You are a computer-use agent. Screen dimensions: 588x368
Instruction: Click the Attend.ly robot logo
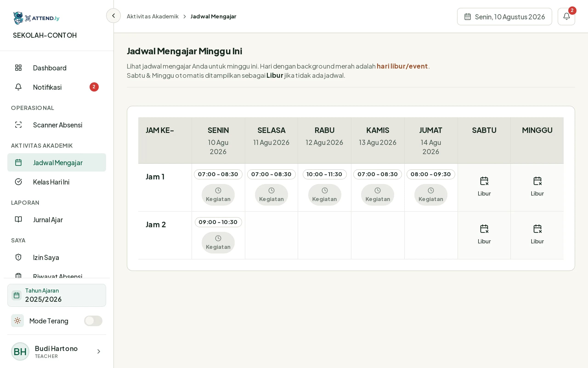point(18,18)
